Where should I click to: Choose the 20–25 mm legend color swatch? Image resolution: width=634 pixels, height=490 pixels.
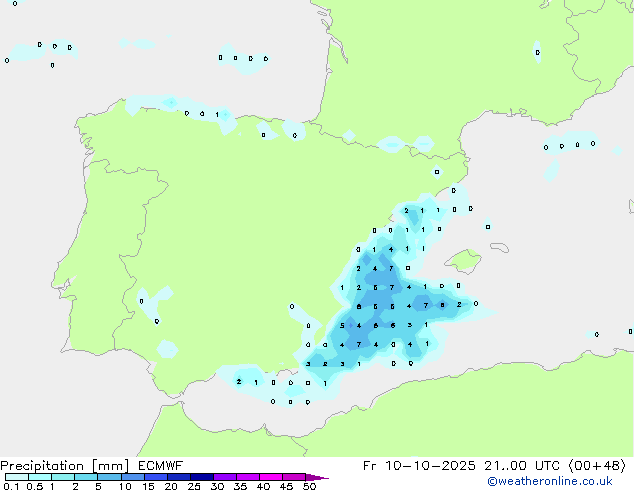(179, 477)
